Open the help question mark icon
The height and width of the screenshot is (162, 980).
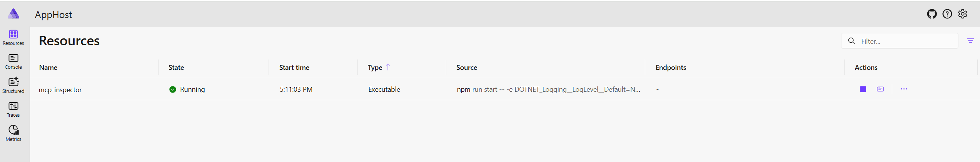click(x=947, y=14)
